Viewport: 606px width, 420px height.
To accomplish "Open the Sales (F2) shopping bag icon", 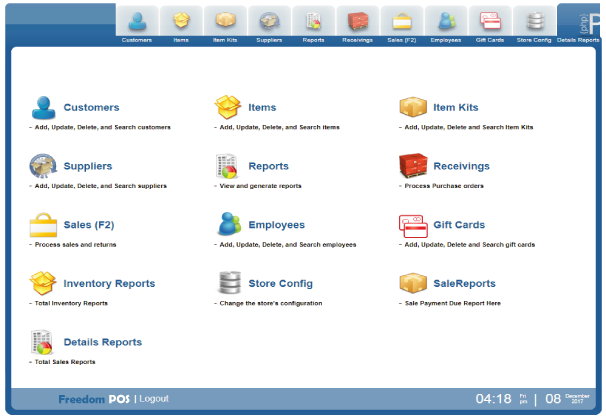I will (x=43, y=225).
